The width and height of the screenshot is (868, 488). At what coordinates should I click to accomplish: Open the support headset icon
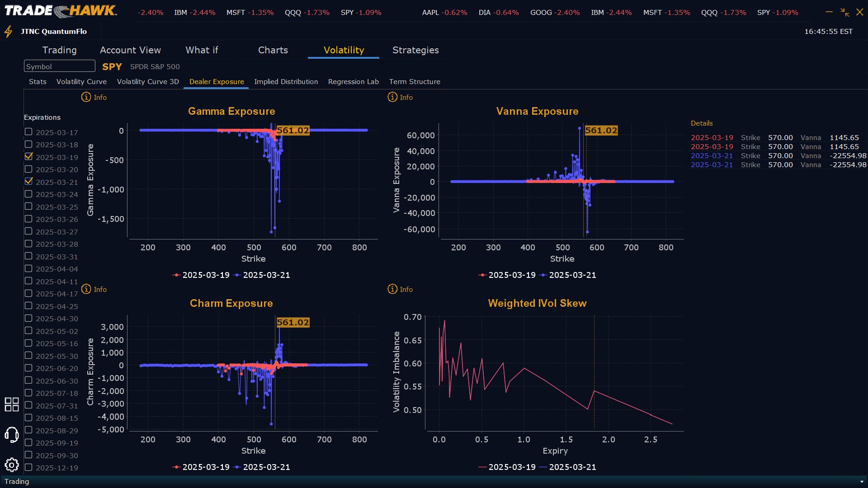click(11, 435)
